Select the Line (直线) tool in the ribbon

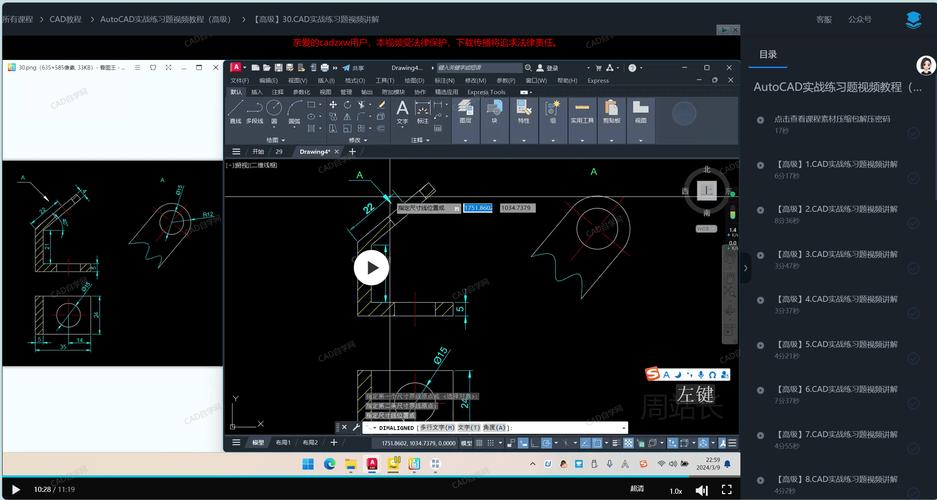pyautogui.click(x=236, y=108)
